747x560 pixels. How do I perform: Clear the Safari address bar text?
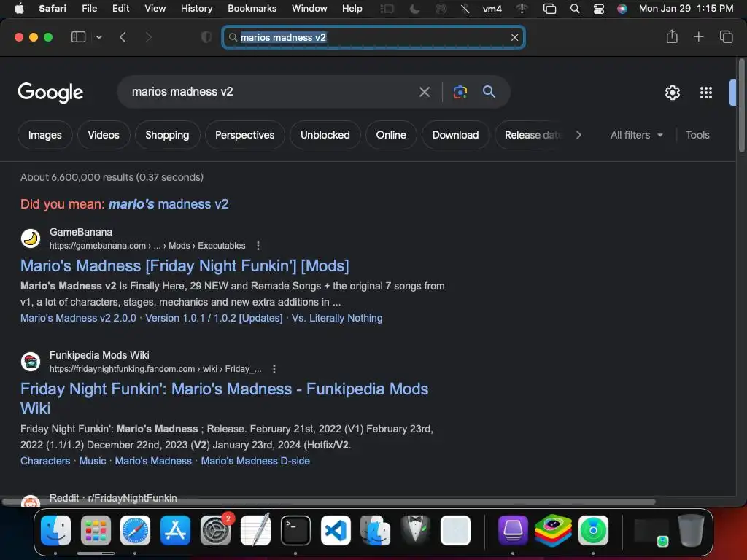(514, 37)
